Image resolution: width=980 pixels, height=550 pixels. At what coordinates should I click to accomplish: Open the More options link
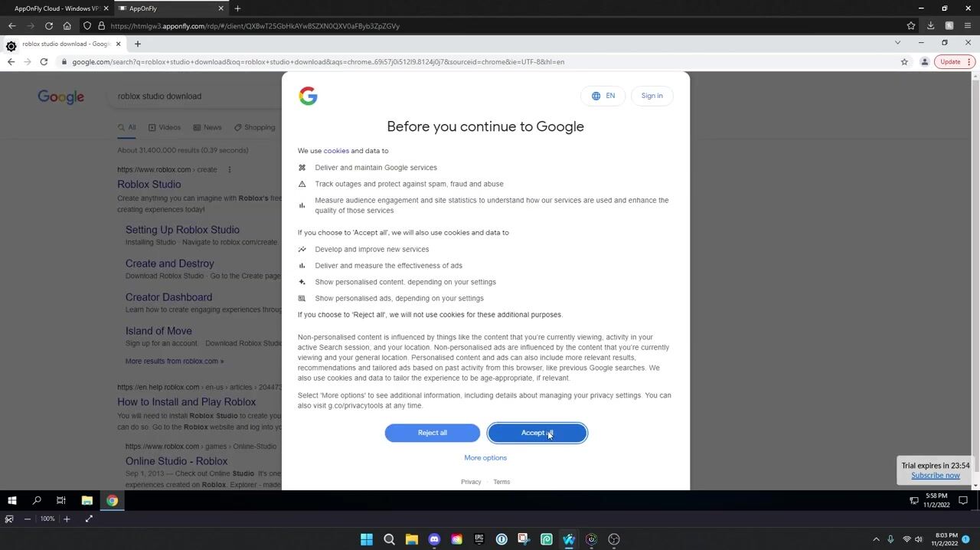pyautogui.click(x=485, y=458)
